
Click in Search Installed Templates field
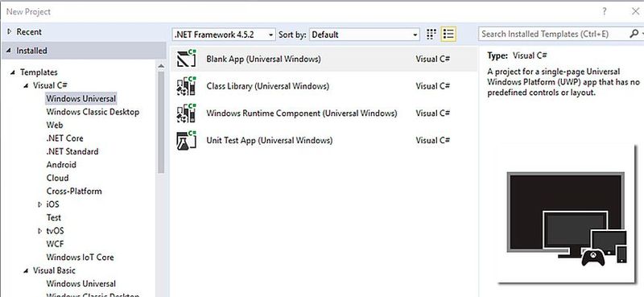tap(552, 34)
